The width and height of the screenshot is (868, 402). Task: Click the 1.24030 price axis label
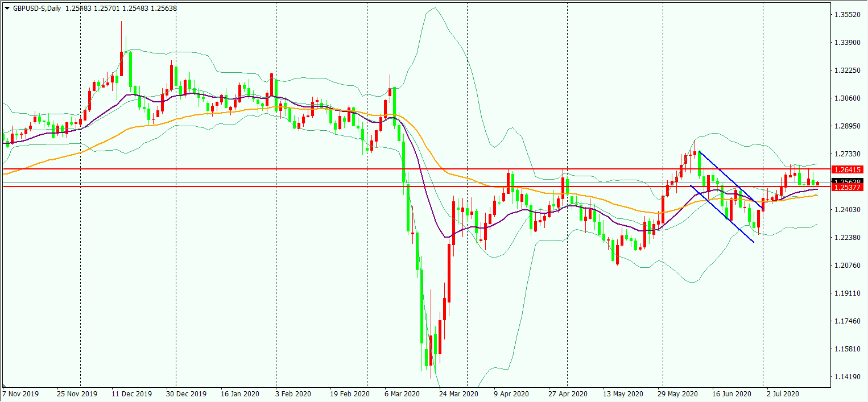[847, 210]
